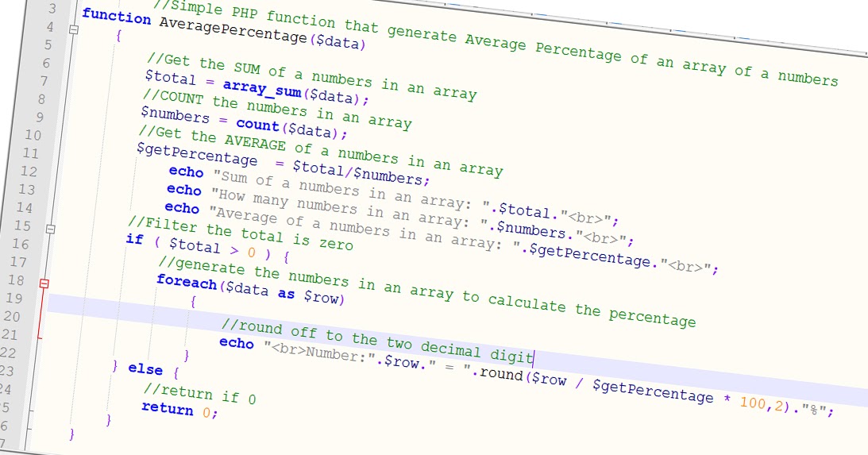Click the condition "$total > 0"
Viewport: 868px width, 455px height.
pyautogui.click(x=212, y=249)
